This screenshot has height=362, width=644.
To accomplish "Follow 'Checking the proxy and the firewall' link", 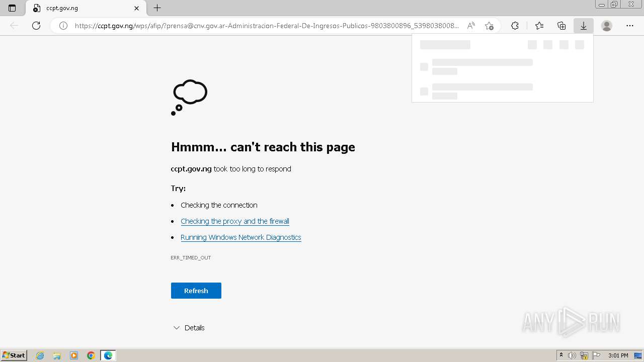I will click(x=235, y=221).
